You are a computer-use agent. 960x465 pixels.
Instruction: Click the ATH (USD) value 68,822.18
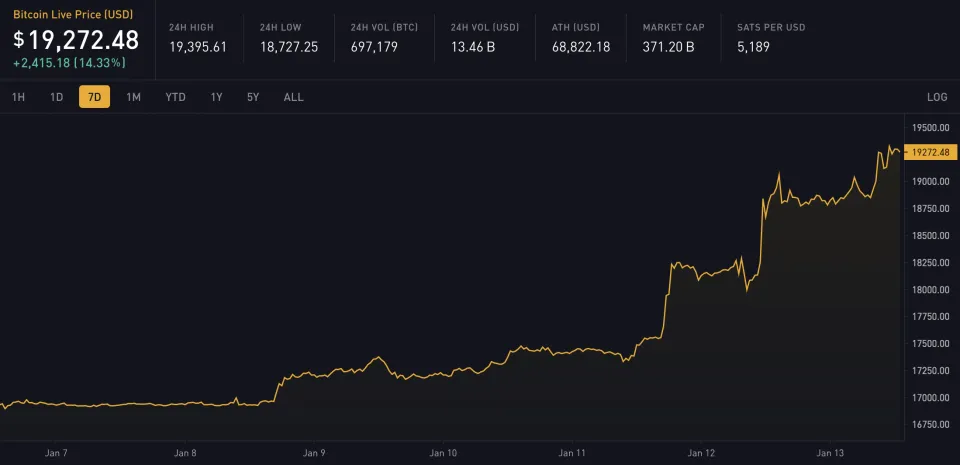point(580,46)
